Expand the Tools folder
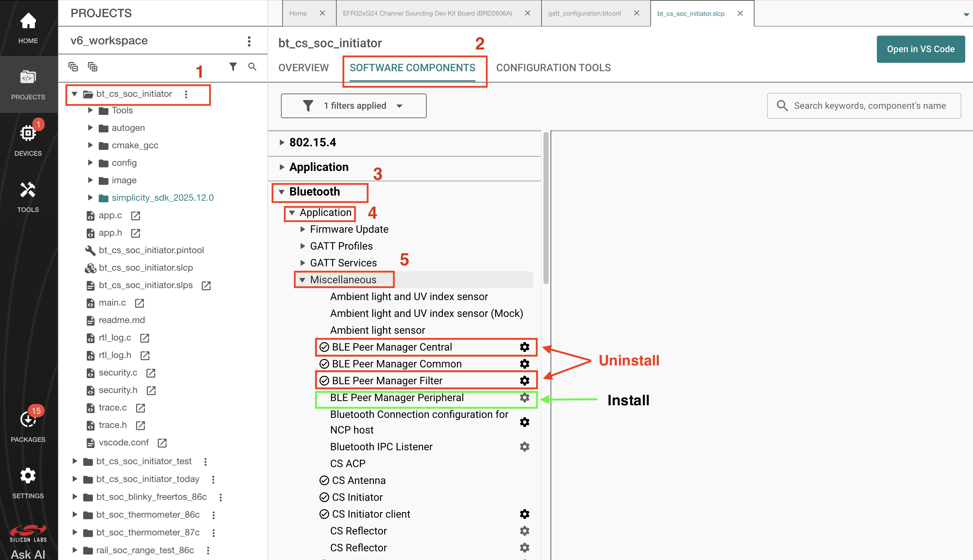The height and width of the screenshot is (560, 973). [x=90, y=110]
